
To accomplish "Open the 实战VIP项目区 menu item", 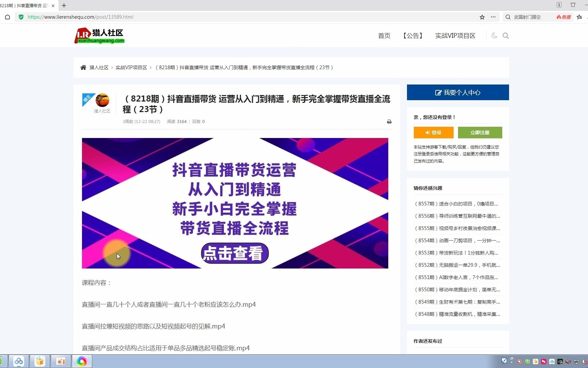I will (x=455, y=35).
